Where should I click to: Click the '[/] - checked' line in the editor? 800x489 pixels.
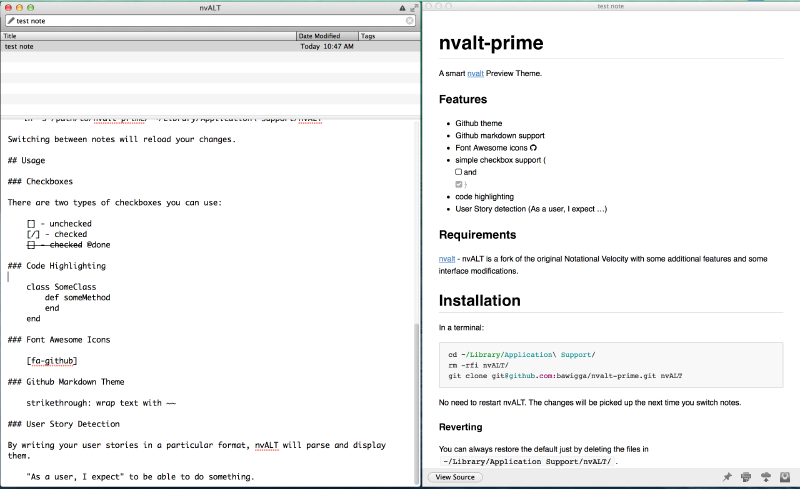coord(57,234)
